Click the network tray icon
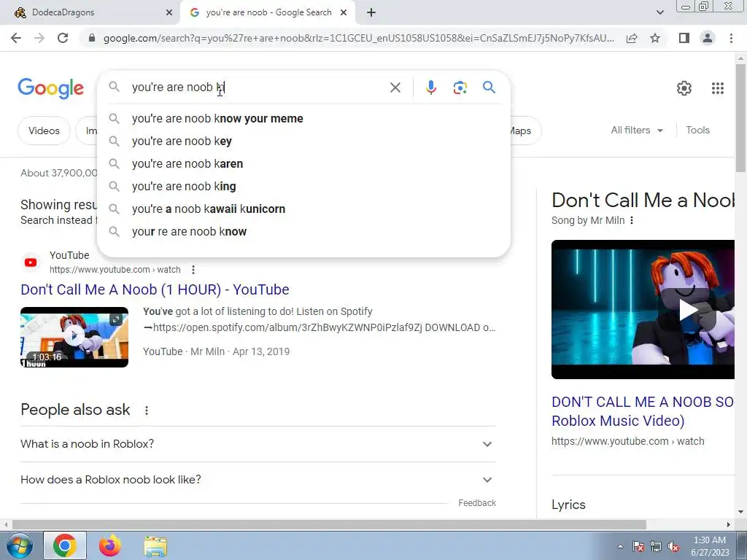 click(656, 547)
